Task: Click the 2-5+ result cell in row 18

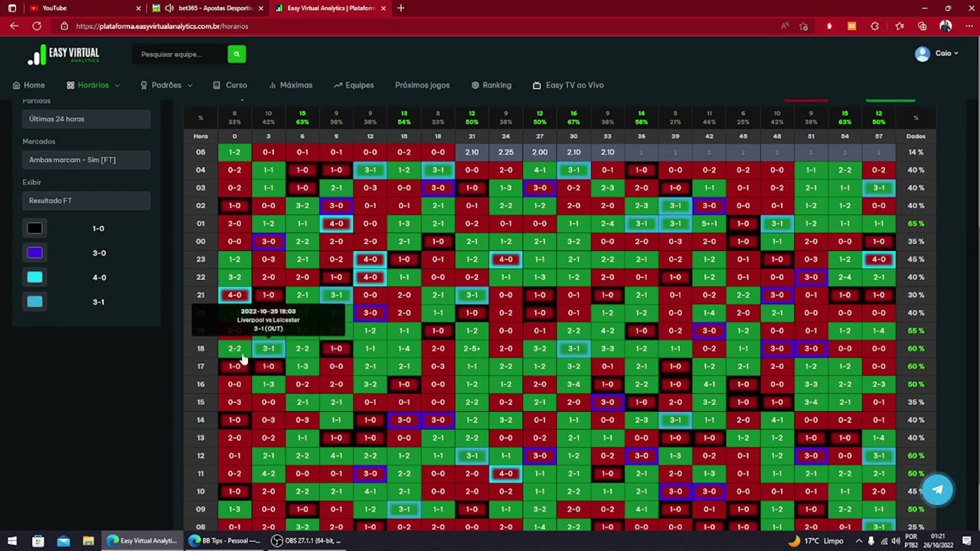Action: [x=472, y=348]
